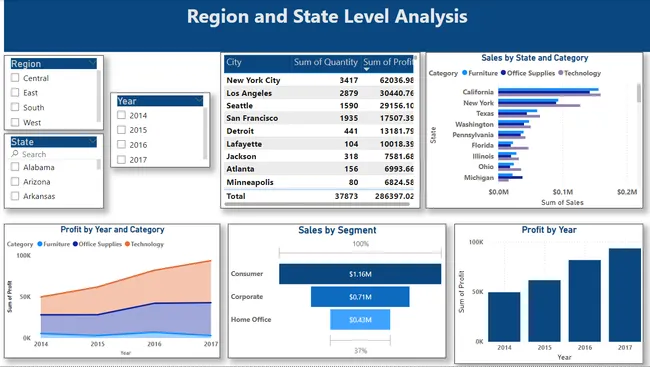Tick the South region checkbox
The width and height of the screenshot is (650, 367).
(15, 107)
